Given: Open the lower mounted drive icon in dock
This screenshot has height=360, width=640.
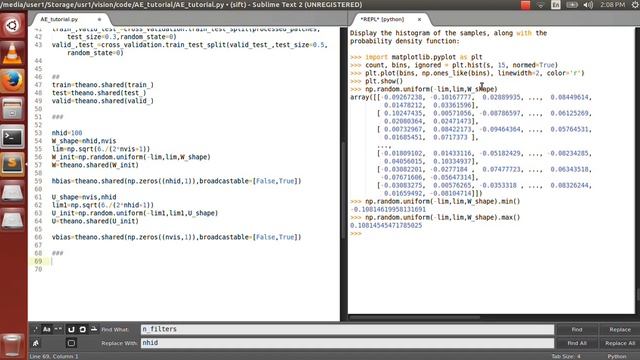Looking at the screenshot, I should pos(12,220).
